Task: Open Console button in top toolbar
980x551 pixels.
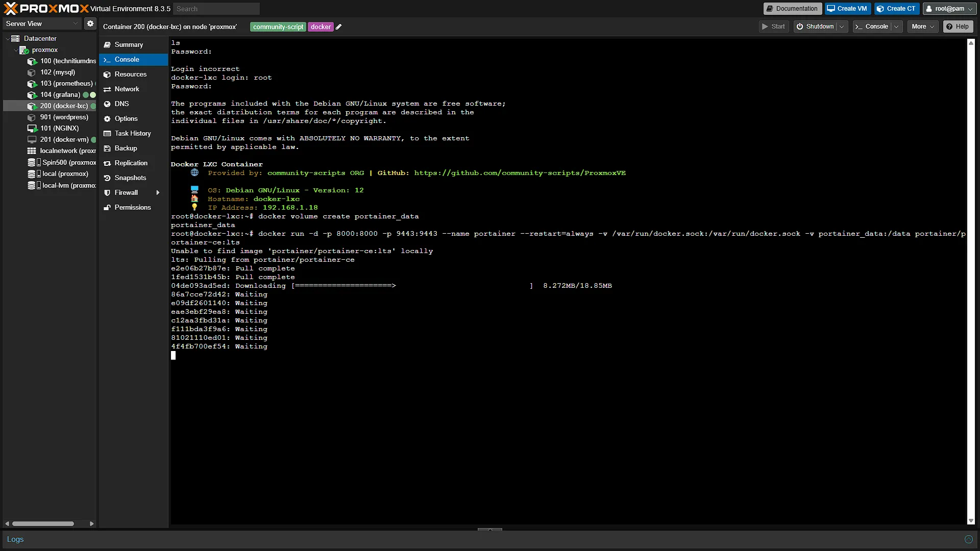Action: pyautogui.click(x=872, y=27)
